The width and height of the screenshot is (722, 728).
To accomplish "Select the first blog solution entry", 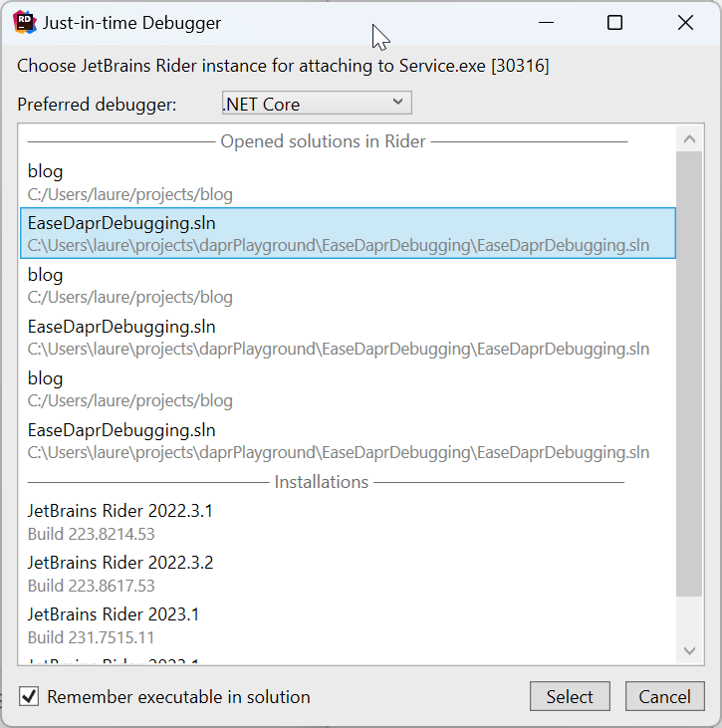I will click(x=348, y=182).
